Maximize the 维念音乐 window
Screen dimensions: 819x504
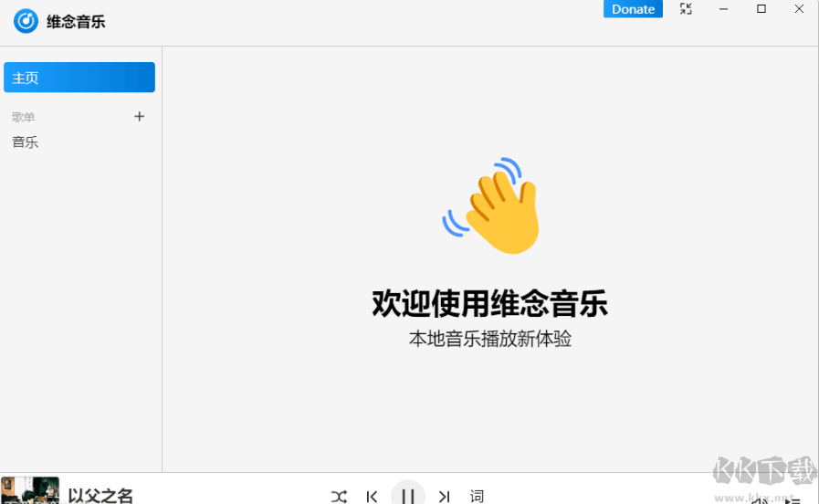coord(761,9)
